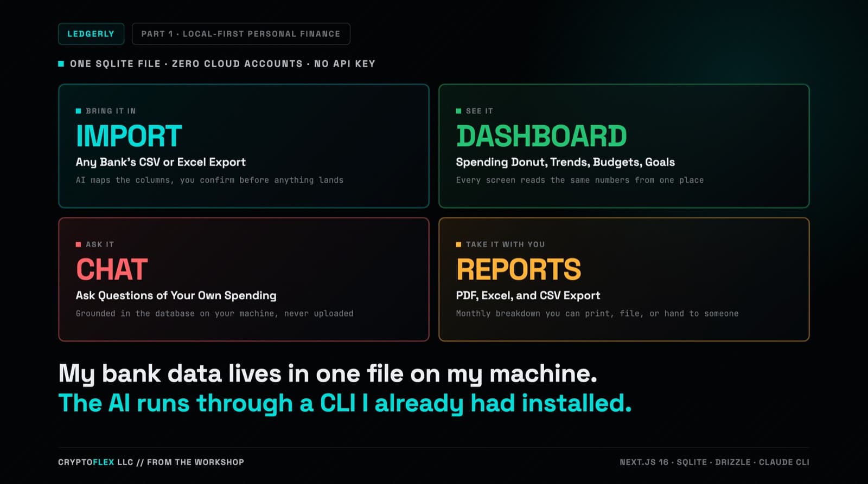Click the REPORTS heading
This screenshot has height=484, width=868.
pos(519,269)
